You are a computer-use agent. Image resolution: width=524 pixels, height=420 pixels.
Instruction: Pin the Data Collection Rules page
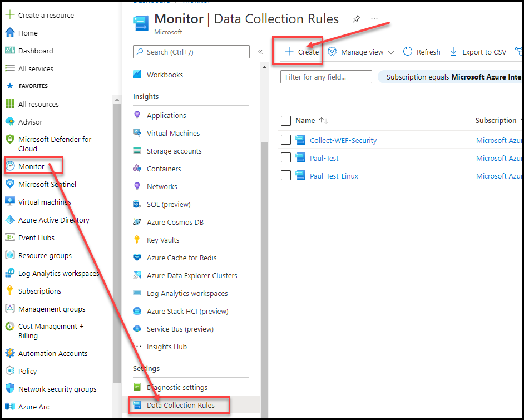[357, 18]
